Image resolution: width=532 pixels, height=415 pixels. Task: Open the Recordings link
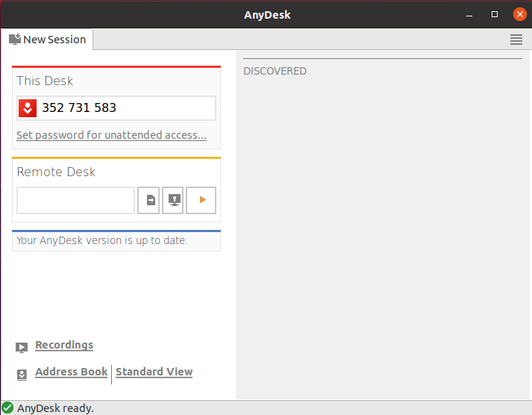(64, 345)
